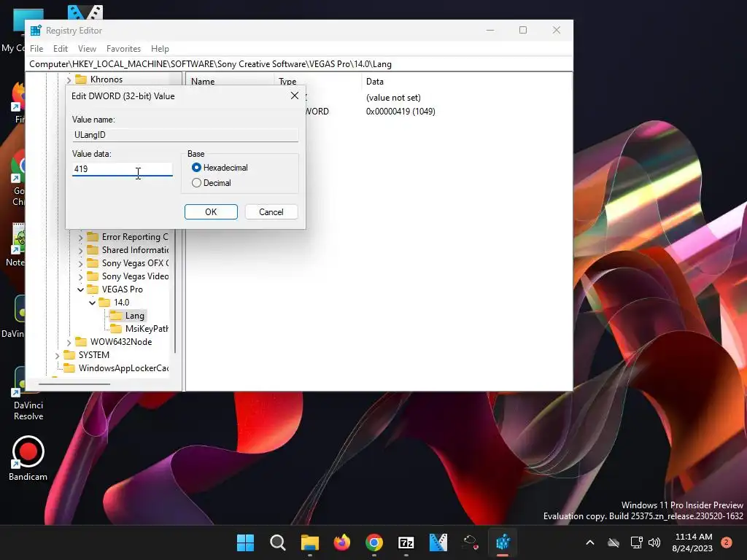
Task: Expand the Error Reporting key
Action: point(80,237)
